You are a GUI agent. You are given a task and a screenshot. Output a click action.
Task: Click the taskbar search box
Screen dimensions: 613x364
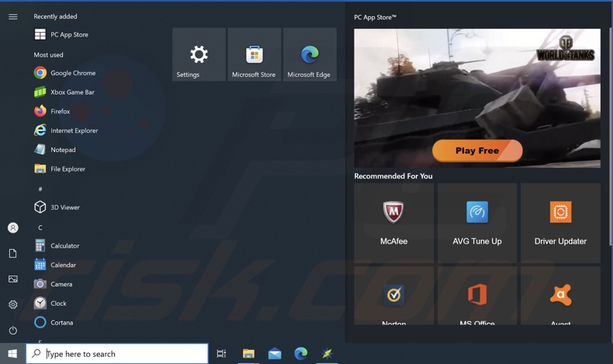117,353
